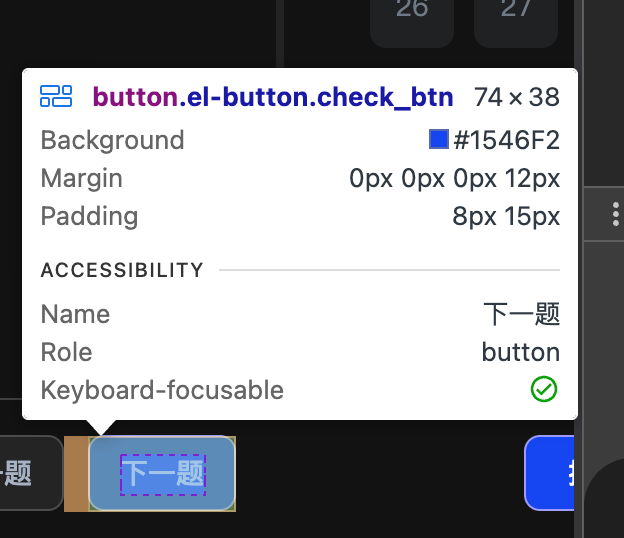This screenshot has height=538, width=624.
Task: Click the button.el-button.check_btn selector text
Action: click(272, 97)
